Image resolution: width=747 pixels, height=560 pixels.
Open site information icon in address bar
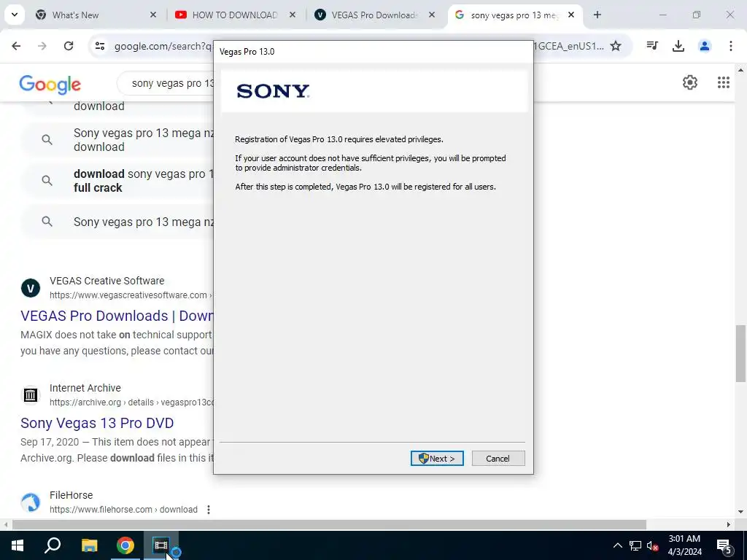tap(99, 46)
